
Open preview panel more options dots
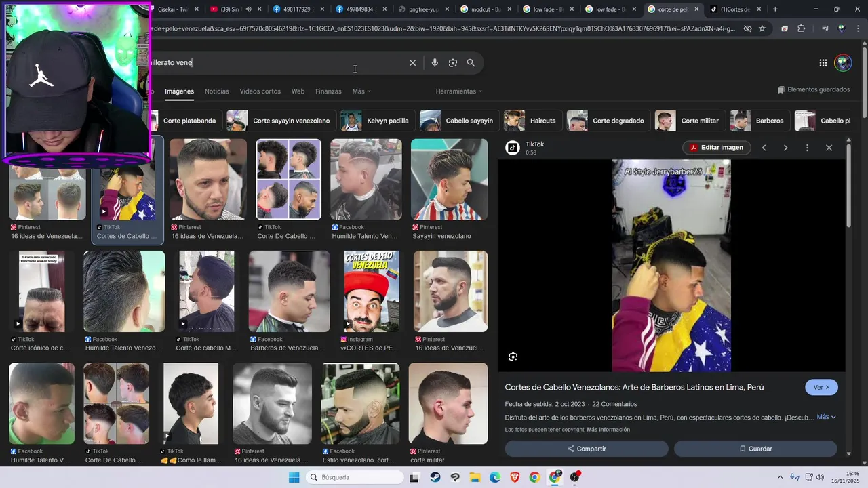[807, 148]
